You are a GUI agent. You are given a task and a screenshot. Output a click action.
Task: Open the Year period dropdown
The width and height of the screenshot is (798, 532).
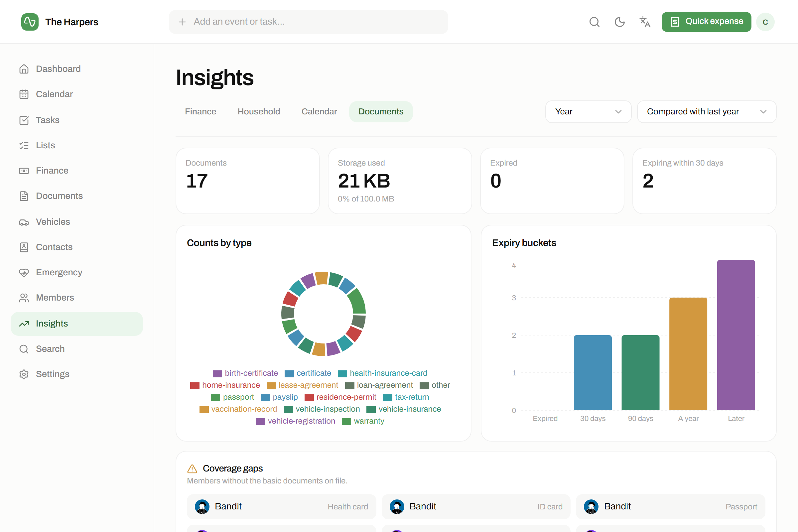point(588,112)
